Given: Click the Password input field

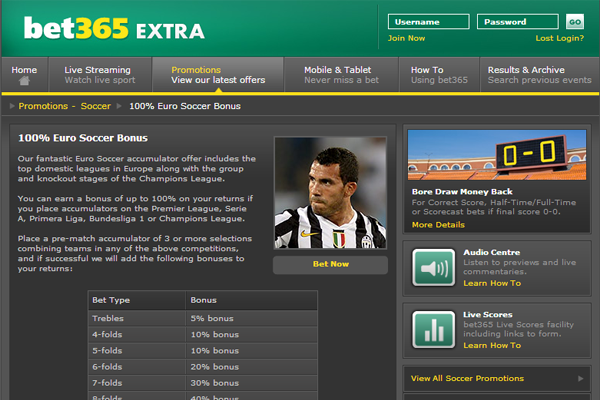Looking at the screenshot, I should [x=518, y=22].
